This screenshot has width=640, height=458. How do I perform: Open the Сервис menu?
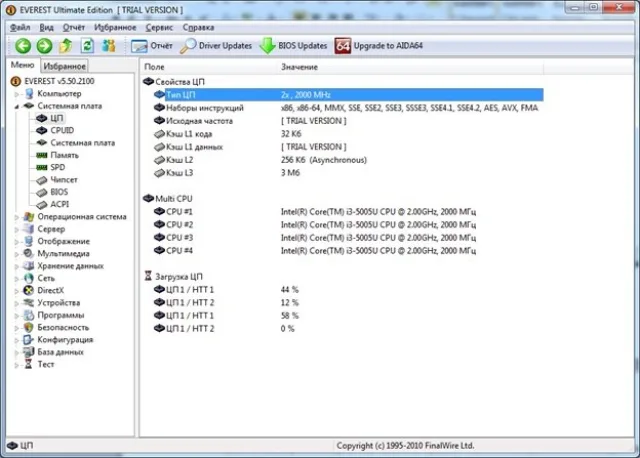click(x=159, y=27)
